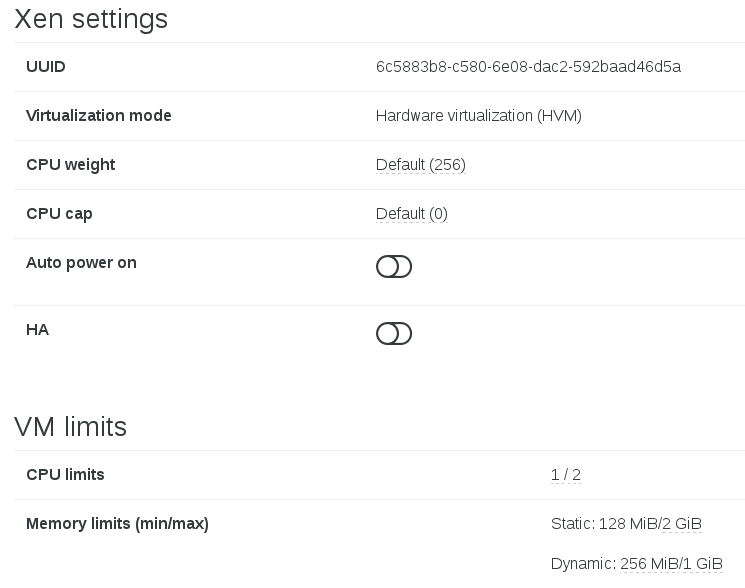Click the CPU weight label
This screenshot has height=588, width=745.
70,165
